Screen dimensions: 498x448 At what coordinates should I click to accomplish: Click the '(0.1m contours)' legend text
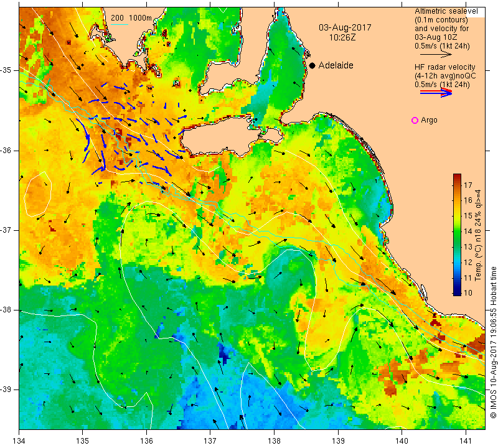441,20
